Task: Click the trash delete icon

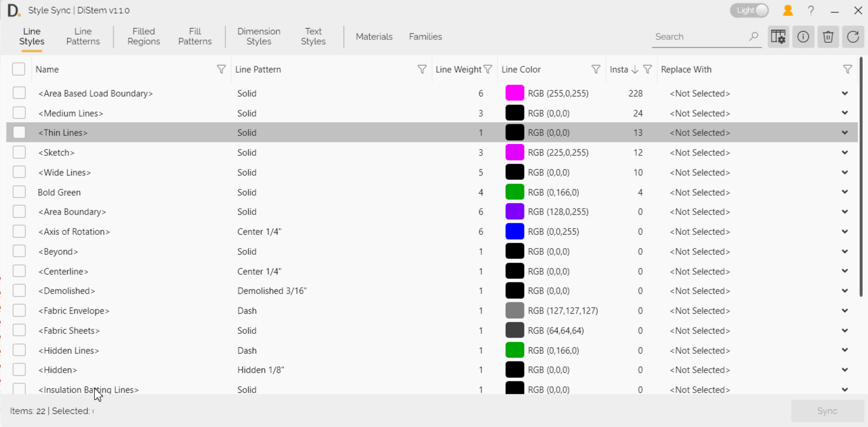Action: [x=828, y=37]
